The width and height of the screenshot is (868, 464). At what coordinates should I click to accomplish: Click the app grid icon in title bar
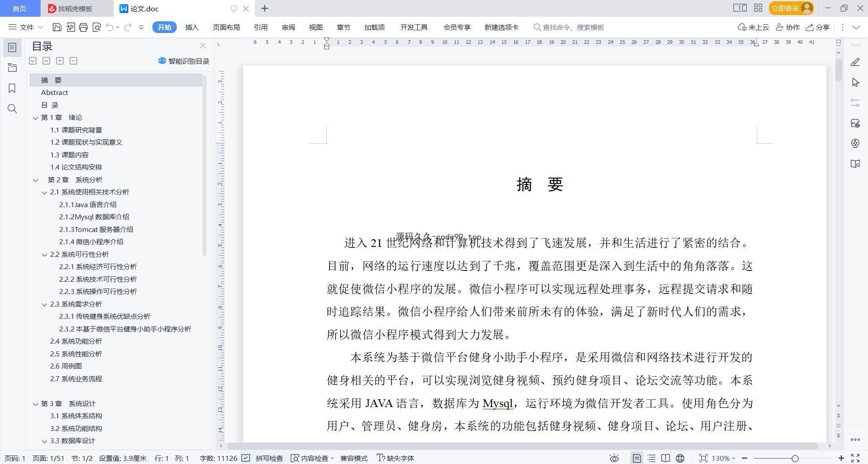click(758, 8)
